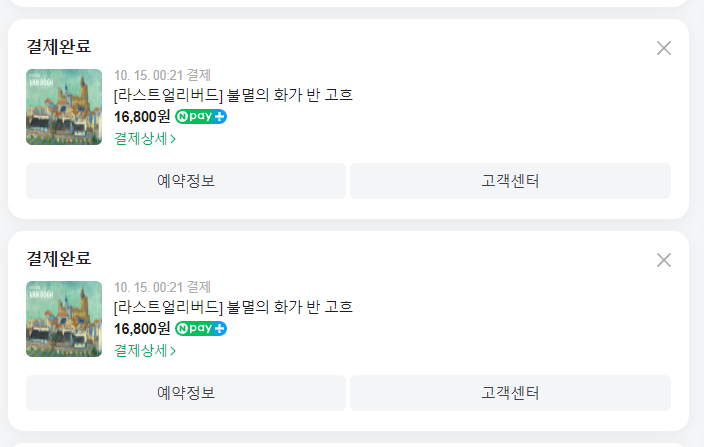Click the 결제완료 heading of lower card
Image resolution: width=704 pixels, height=447 pixels.
click(x=59, y=259)
